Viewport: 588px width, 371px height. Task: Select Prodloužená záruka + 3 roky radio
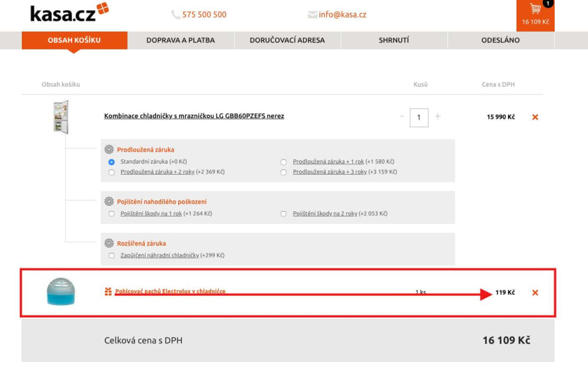click(x=284, y=172)
